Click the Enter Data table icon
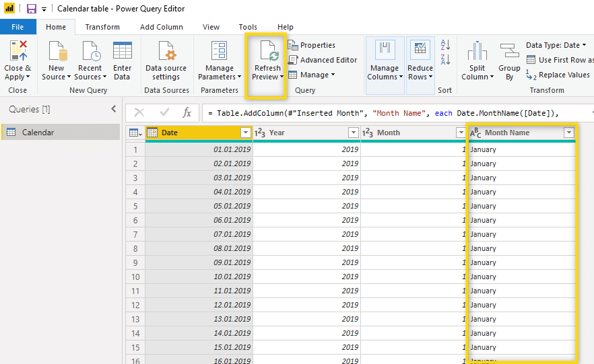The height and width of the screenshot is (364, 594). (x=122, y=52)
